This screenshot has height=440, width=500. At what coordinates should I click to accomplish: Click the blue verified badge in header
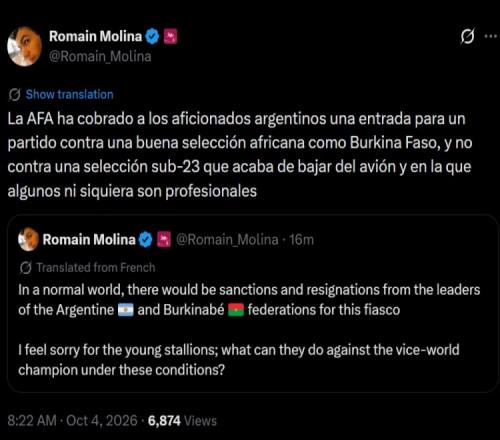(153, 37)
